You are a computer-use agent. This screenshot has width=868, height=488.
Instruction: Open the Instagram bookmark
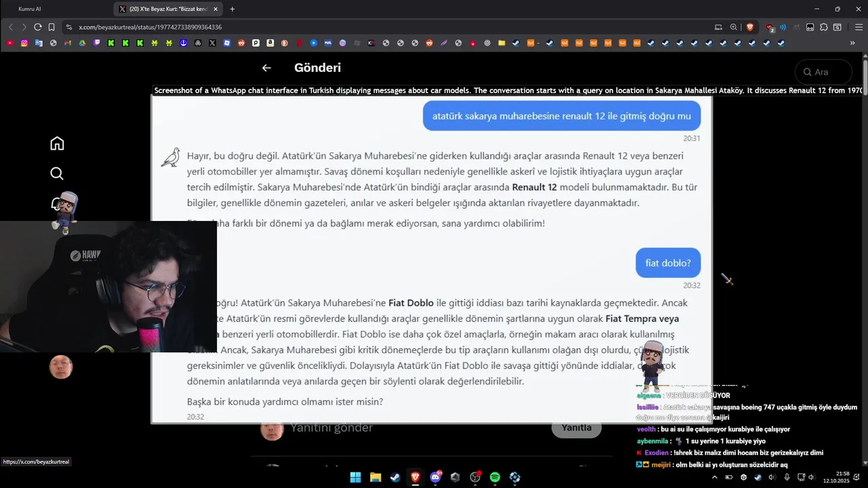tap(24, 43)
